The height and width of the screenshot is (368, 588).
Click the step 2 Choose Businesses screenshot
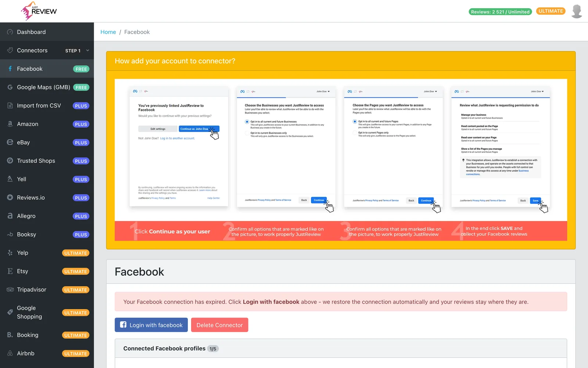click(x=286, y=147)
